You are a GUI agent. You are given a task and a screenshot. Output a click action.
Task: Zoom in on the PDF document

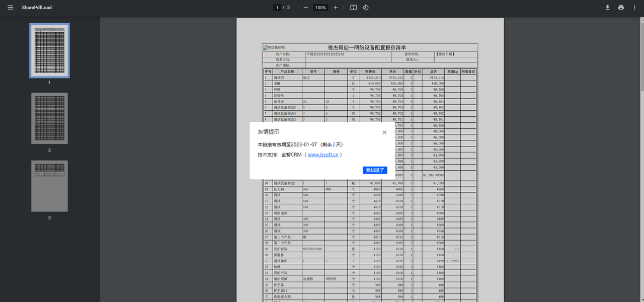coord(336,8)
